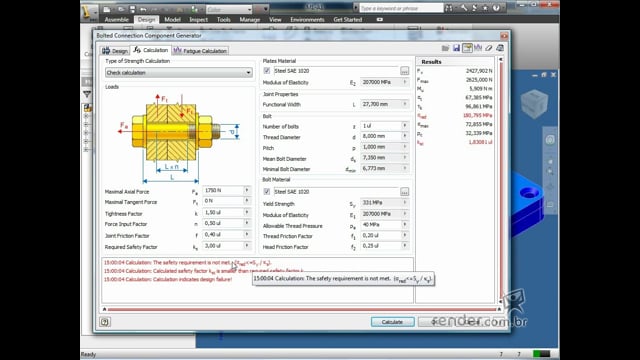Click the 'Calculated safety factor' warning message
Image resolution: width=640 pixels, height=360 pixels.
point(203,271)
